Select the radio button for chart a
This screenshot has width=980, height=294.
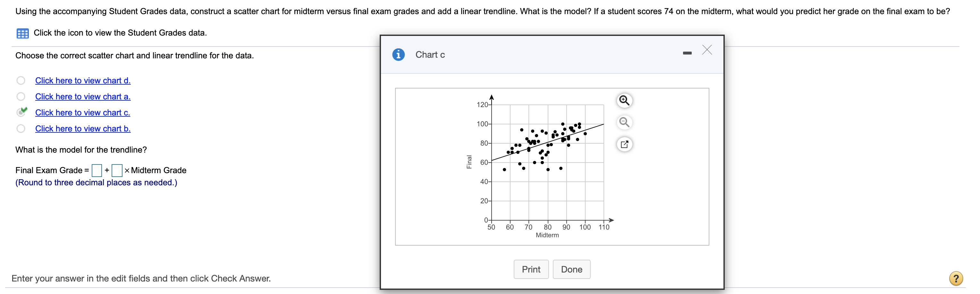[x=21, y=97]
